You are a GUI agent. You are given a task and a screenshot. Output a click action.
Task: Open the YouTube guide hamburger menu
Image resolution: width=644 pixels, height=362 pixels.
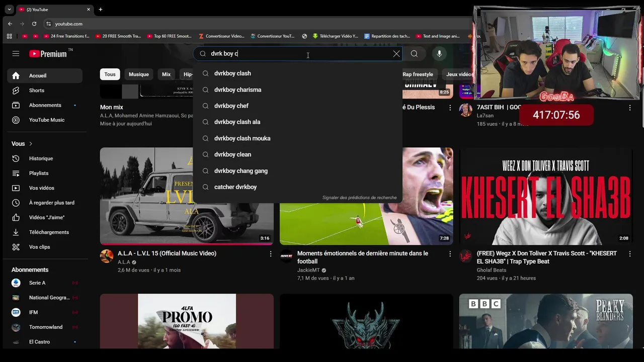[16, 53]
